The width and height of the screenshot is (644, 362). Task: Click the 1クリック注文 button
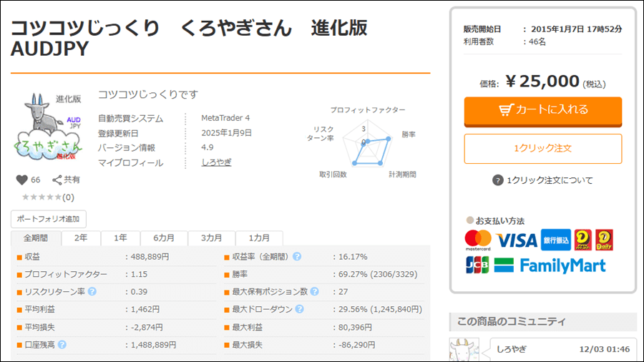tap(542, 149)
